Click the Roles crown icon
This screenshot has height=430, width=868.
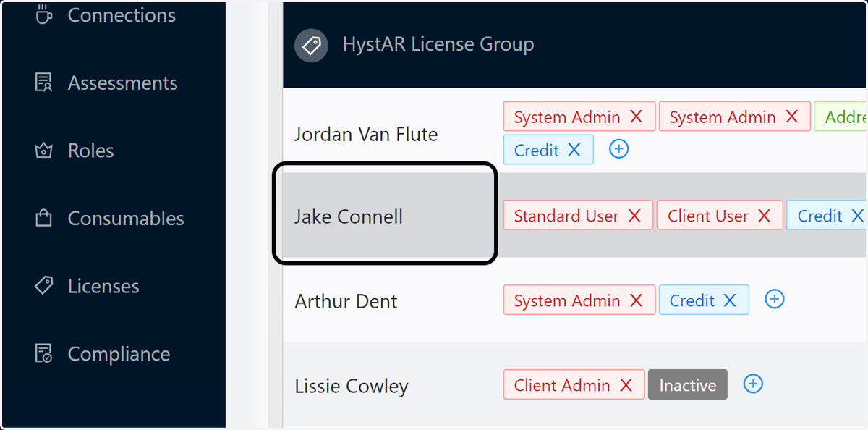[x=44, y=151]
